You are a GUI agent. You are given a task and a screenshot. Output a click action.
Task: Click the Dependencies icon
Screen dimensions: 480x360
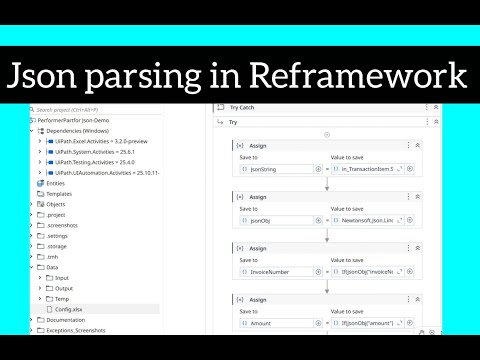(41, 131)
